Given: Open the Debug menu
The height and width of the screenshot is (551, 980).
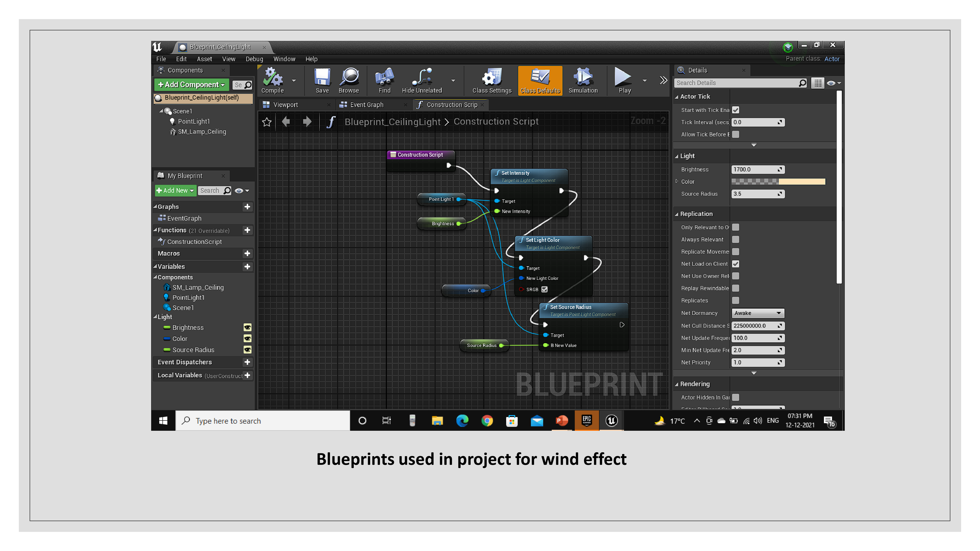Looking at the screenshot, I should [254, 59].
